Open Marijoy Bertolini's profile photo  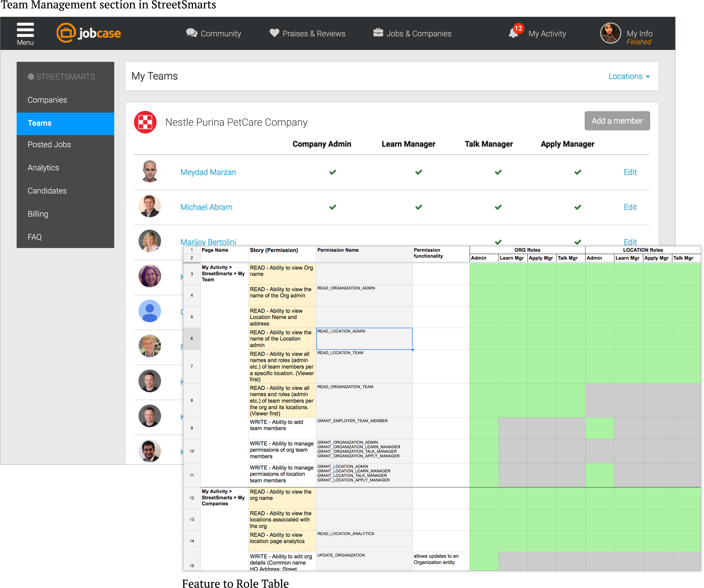tap(149, 241)
